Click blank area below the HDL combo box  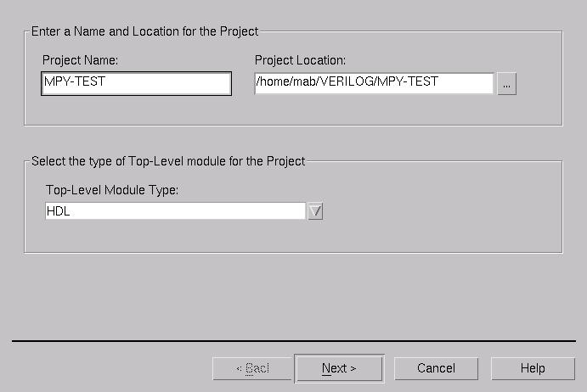point(175,236)
